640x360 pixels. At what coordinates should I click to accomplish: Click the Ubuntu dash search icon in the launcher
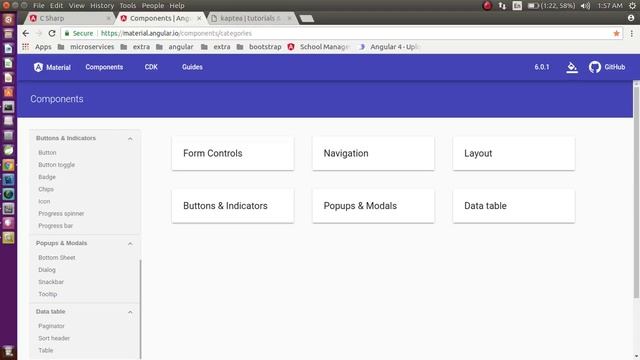tap(9, 20)
